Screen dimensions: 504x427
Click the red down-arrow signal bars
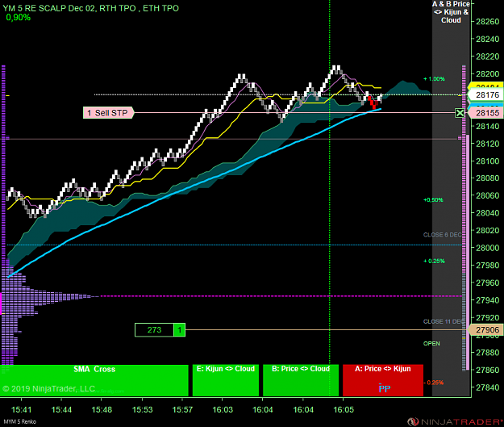[373, 102]
